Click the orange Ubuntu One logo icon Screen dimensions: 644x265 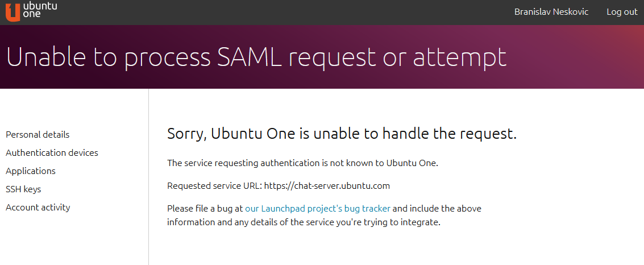coord(13,11)
